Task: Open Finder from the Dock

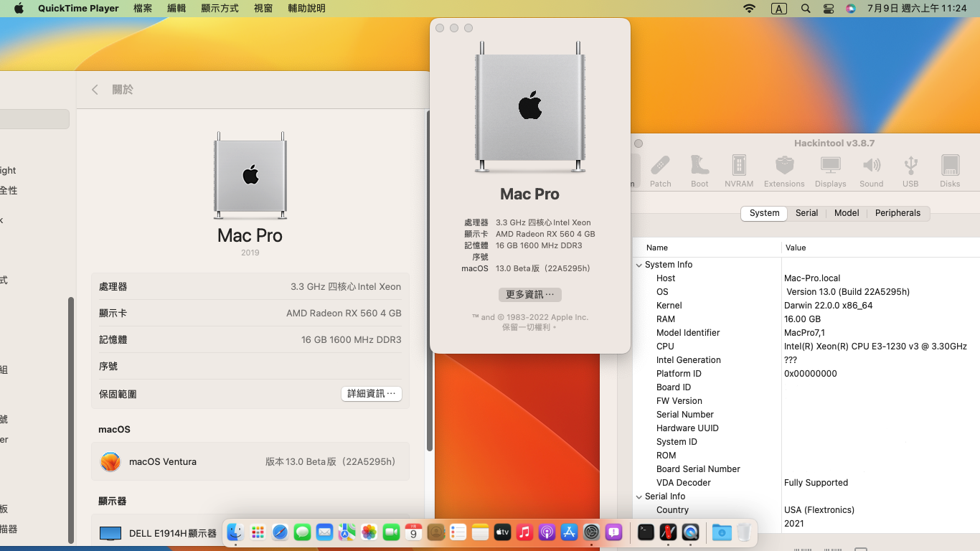Action: [x=235, y=532]
